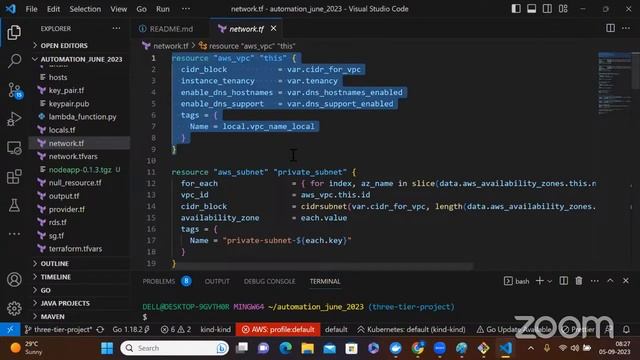This screenshot has width=640, height=360.
Task: Collapse the AUTOMATION_JUNE_2023 folder section
Action: [x=80, y=59]
